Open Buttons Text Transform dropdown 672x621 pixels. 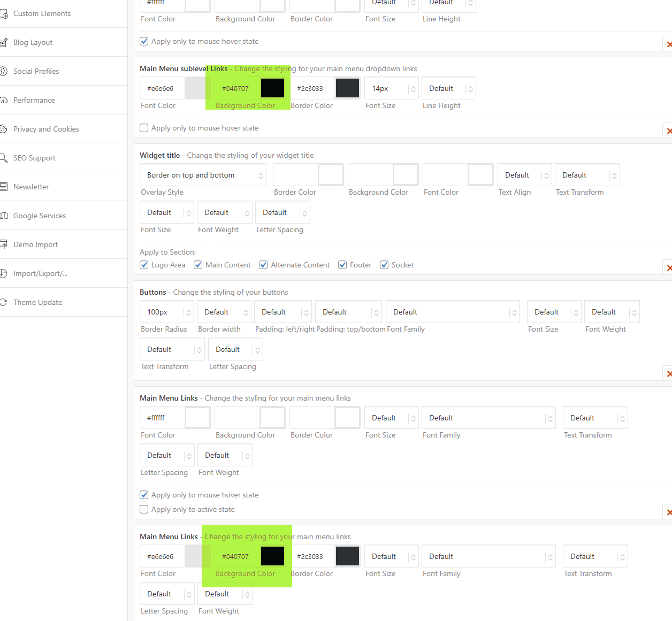(172, 349)
